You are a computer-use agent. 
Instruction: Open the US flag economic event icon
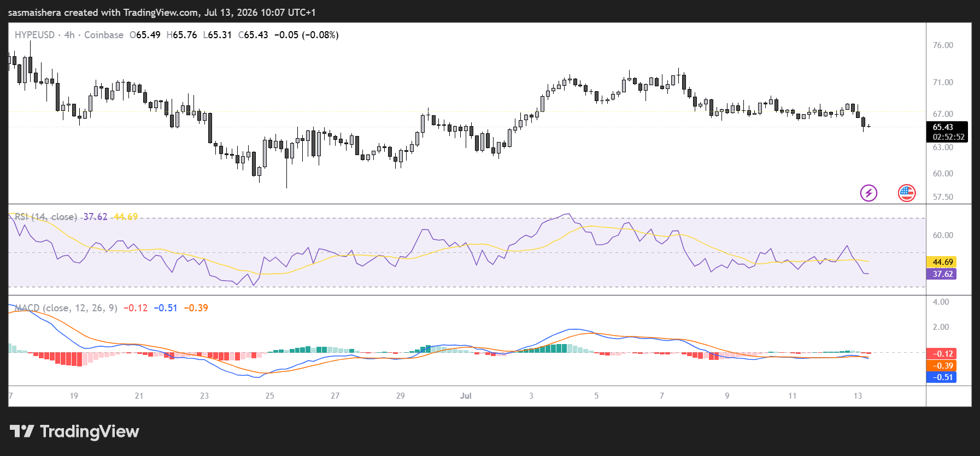pyautogui.click(x=907, y=193)
